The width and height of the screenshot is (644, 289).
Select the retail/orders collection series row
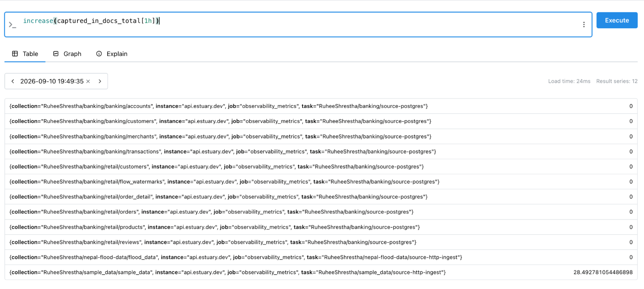(x=321, y=212)
